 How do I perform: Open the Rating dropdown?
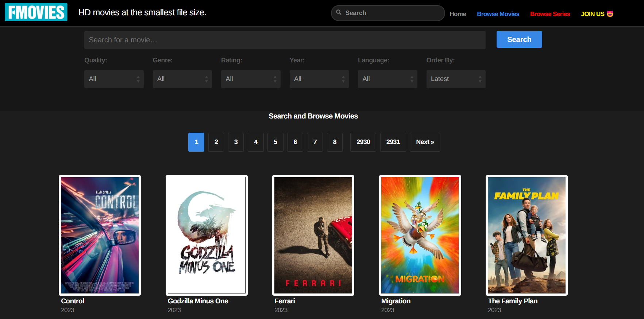tap(251, 79)
